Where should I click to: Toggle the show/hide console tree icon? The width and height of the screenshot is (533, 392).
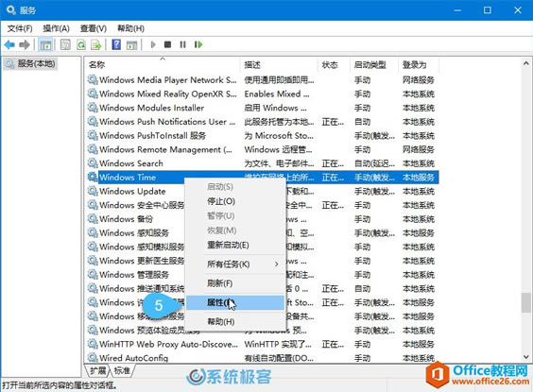45,44
